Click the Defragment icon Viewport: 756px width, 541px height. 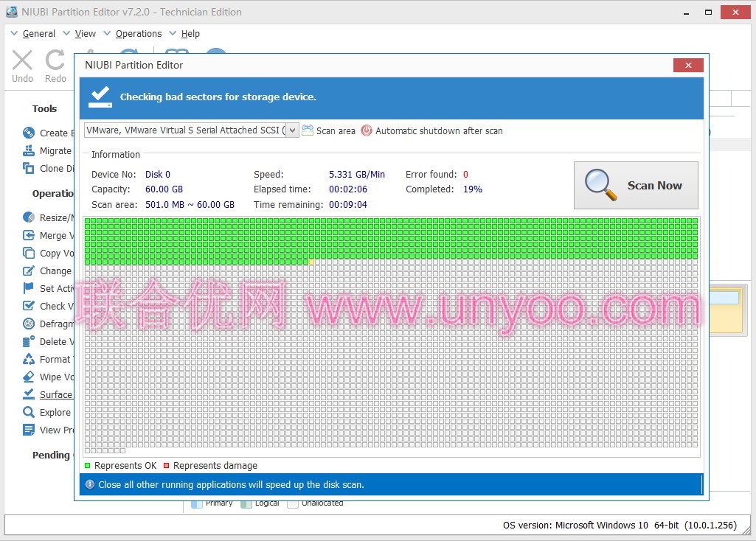[29, 324]
